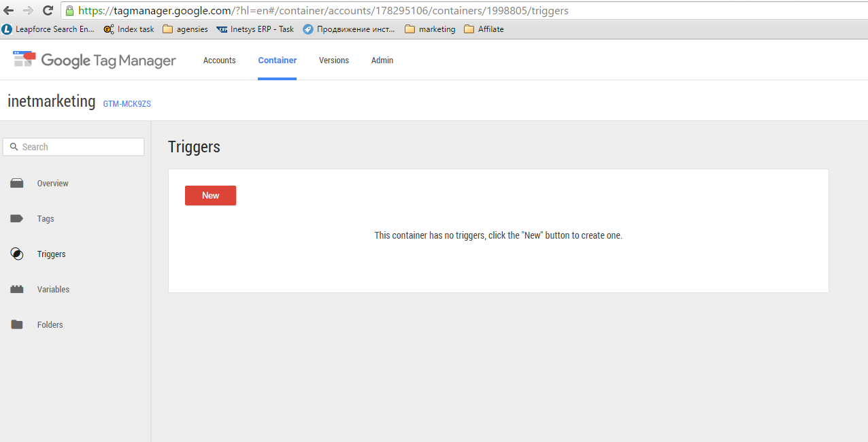Image resolution: width=868 pixels, height=442 pixels.
Task: Click the green SSL padlock icon
Action: 70,11
